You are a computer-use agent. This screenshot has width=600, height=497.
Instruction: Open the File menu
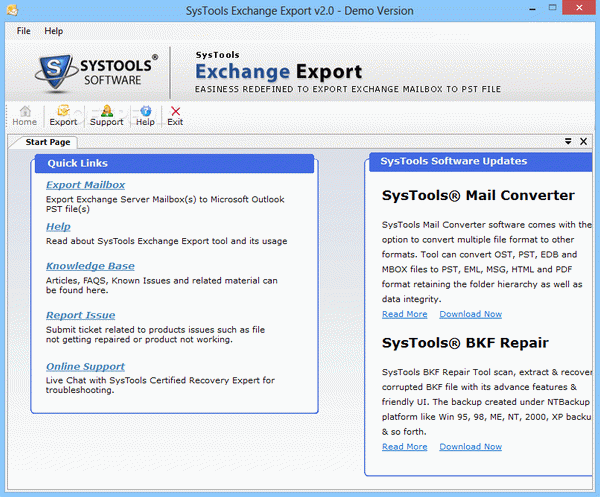[23, 31]
